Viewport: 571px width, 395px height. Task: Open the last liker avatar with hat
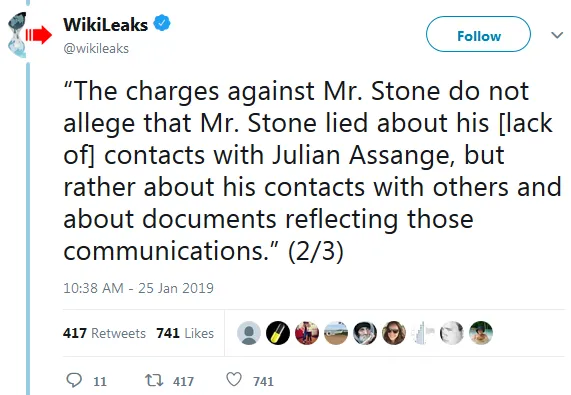[481, 333]
